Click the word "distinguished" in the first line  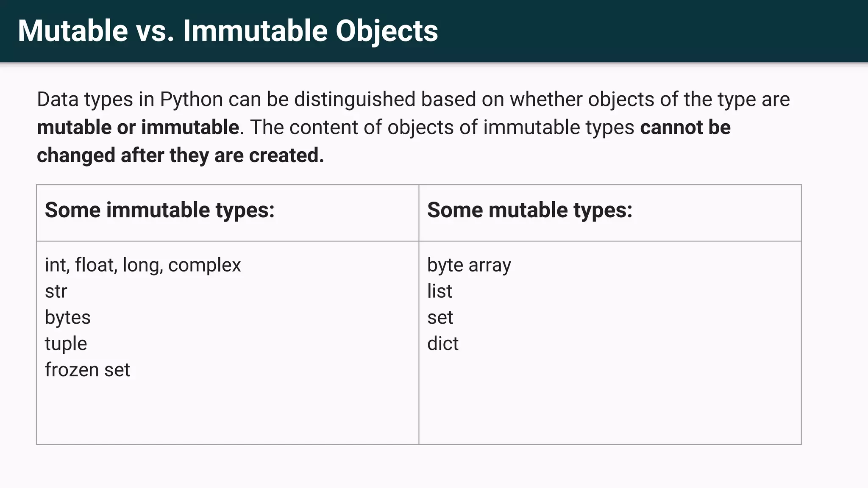pyautogui.click(x=354, y=100)
